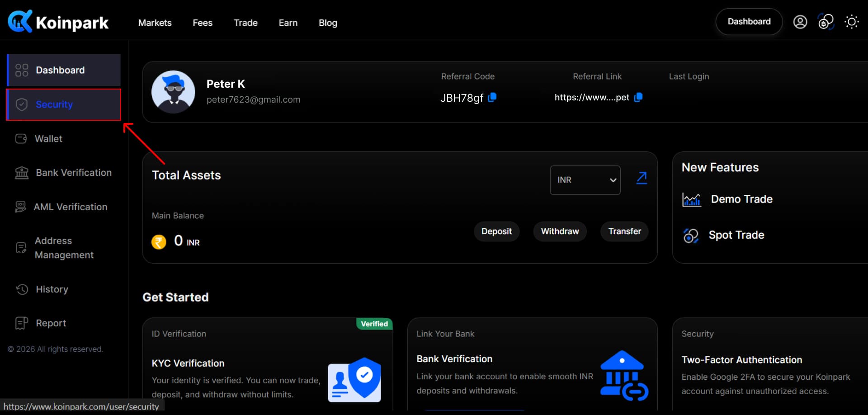Screen dimensions: 868x415
Task: Click the Two-Factor Authentication card title
Action: pos(742,360)
